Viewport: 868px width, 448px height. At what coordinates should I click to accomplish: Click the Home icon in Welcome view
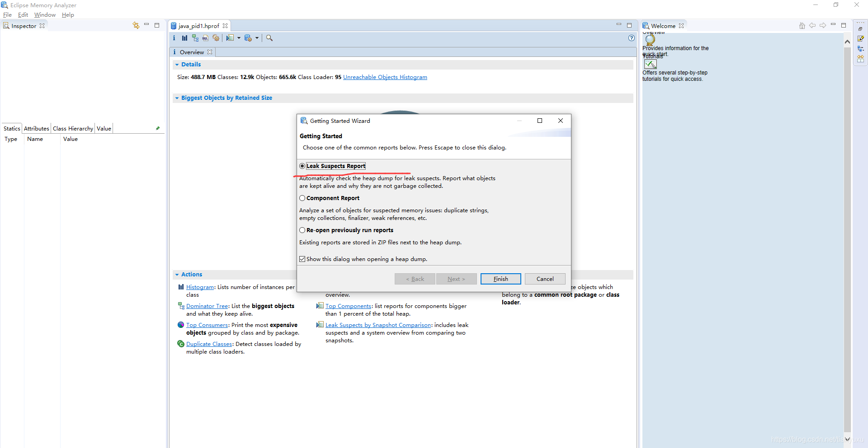coord(802,26)
